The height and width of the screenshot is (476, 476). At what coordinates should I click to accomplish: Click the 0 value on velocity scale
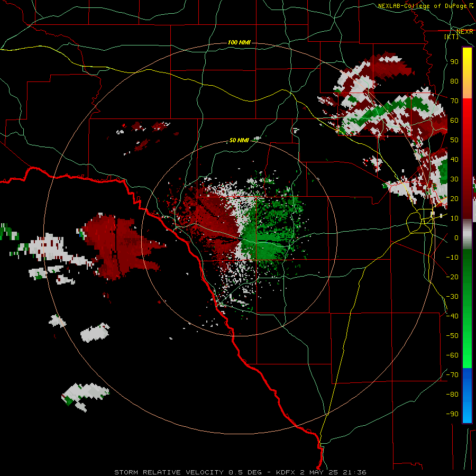pyautogui.click(x=456, y=237)
